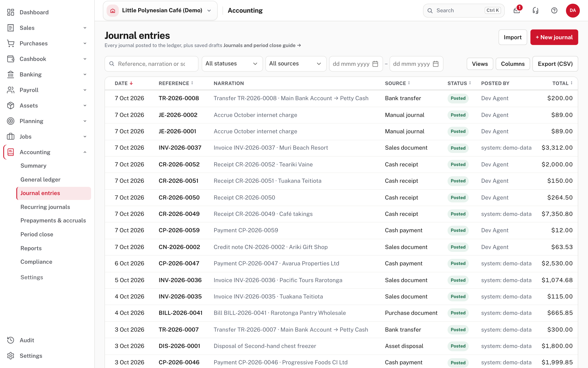The image size is (588, 368).
Task: Click Export (CSV) button
Action: click(x=555, y=64)
